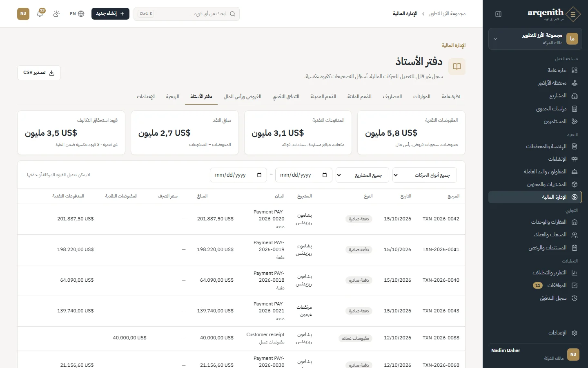Open calendar picker of end date field

coord(259,175)
